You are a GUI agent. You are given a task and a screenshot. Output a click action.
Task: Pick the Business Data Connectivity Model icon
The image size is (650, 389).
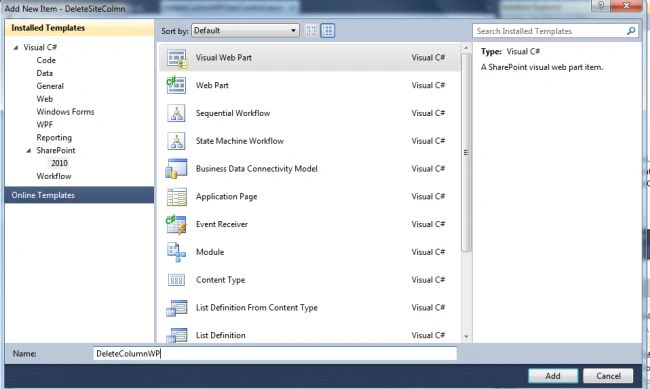176,169
